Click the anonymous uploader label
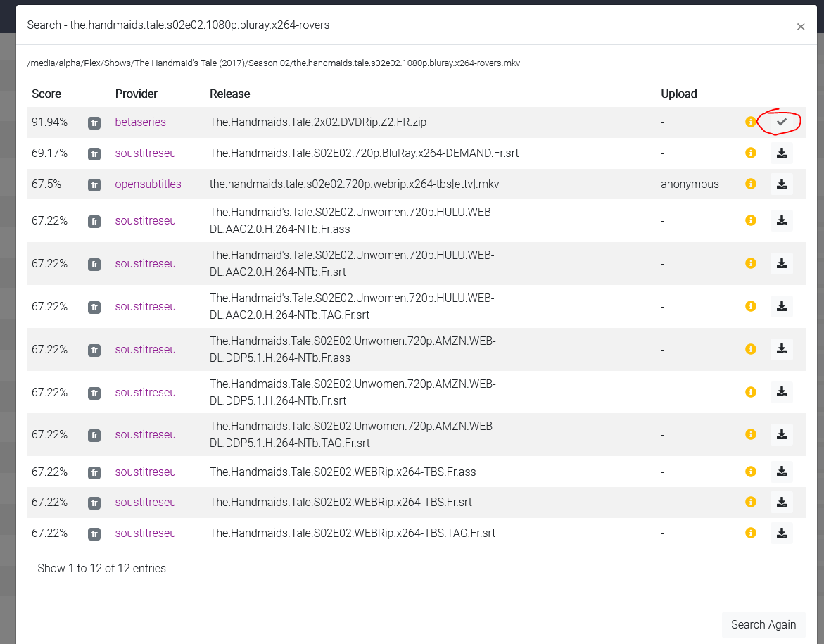This screenshot has width=824, height=644. [x=690, y=184]
